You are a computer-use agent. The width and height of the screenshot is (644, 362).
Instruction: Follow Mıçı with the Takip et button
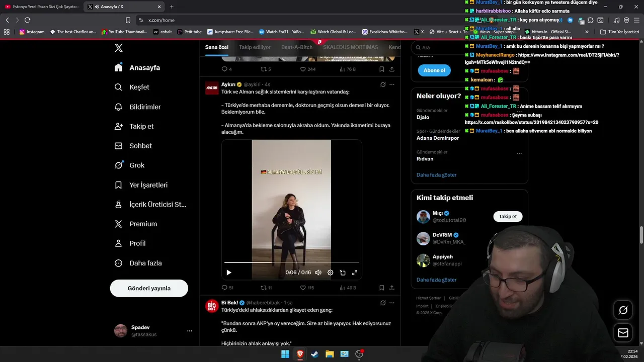coord(508,217)
